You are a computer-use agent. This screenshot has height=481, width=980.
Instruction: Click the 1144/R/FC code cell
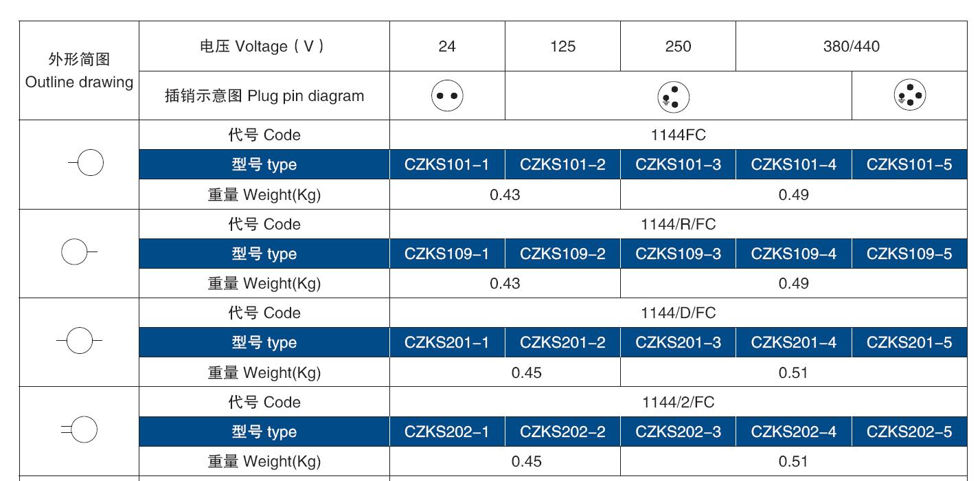678,224
